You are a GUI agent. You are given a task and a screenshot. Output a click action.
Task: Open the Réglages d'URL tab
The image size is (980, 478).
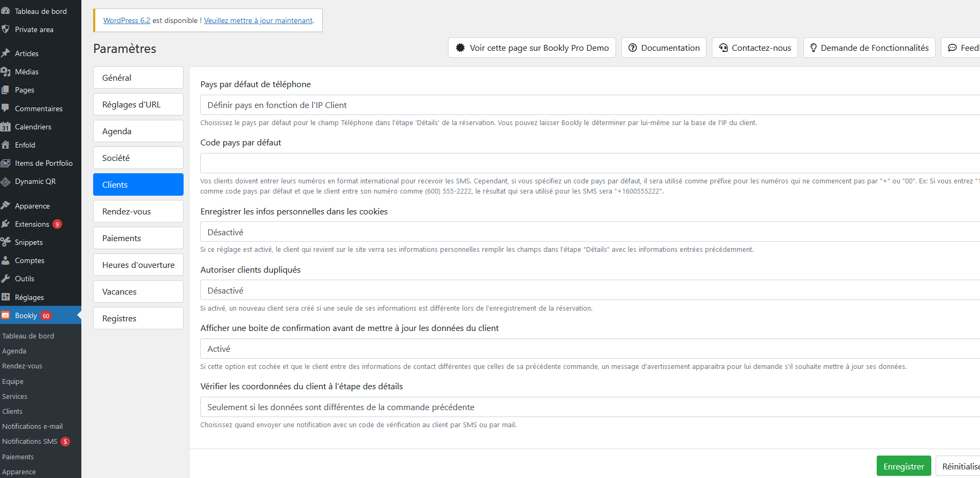(x=138, y=104)
